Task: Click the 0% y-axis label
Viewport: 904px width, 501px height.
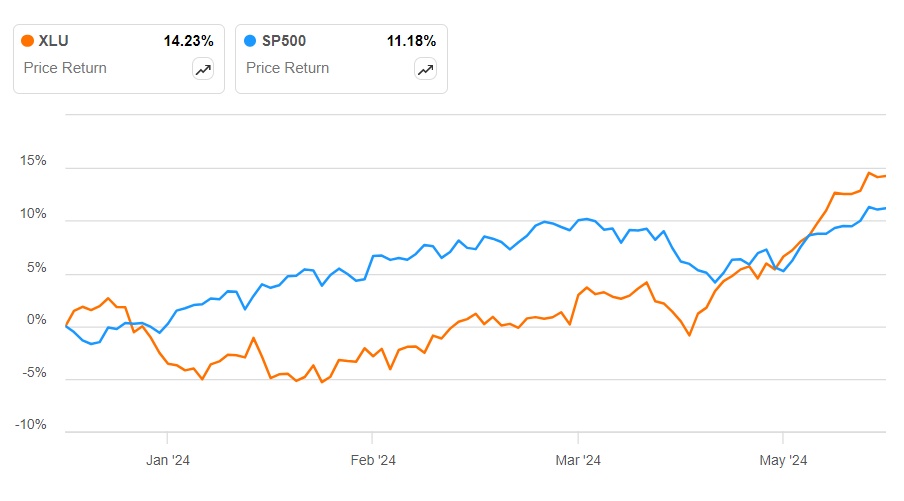Action: coord(37,320)
